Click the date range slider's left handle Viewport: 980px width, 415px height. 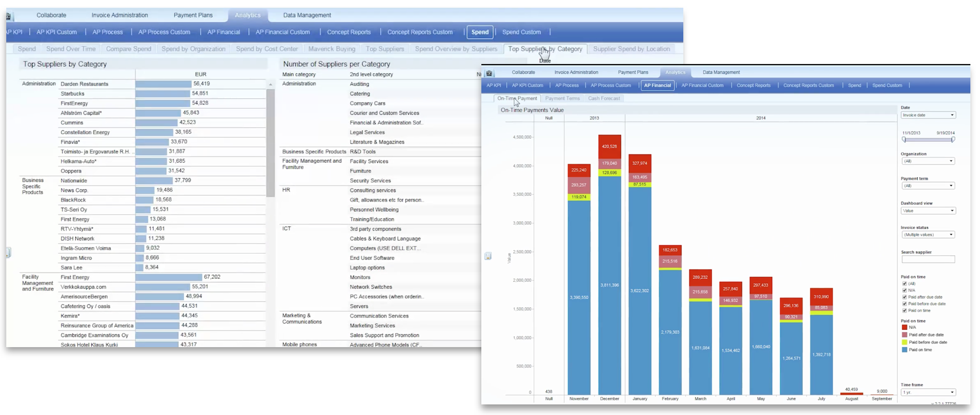pyautogui.click(x=904, y=140)
